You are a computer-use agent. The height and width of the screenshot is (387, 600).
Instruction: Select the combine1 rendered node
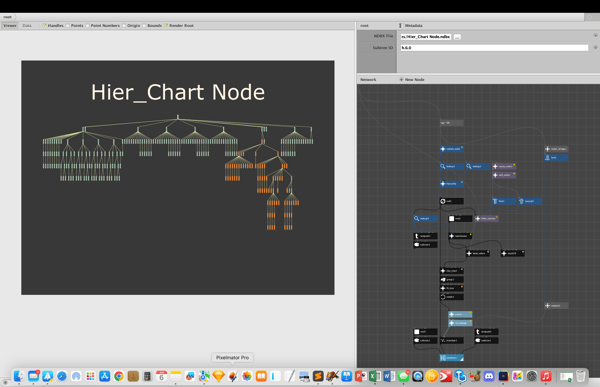click(452, 358)
